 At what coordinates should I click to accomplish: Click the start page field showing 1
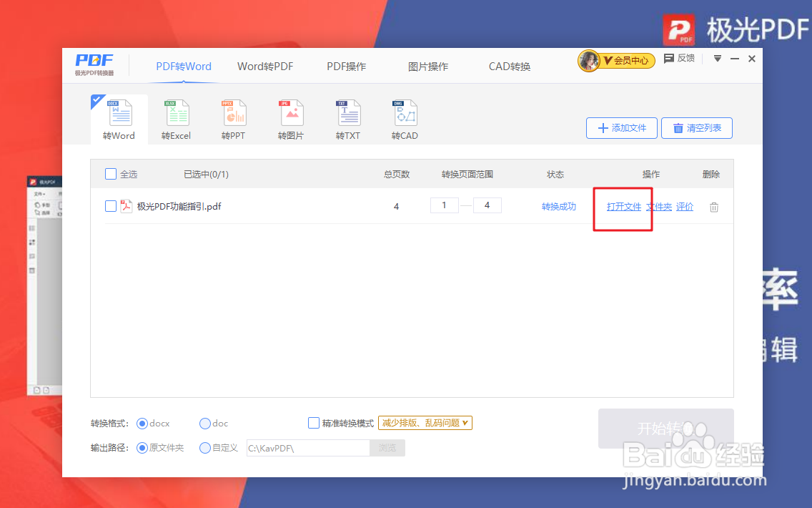[445, 205]
